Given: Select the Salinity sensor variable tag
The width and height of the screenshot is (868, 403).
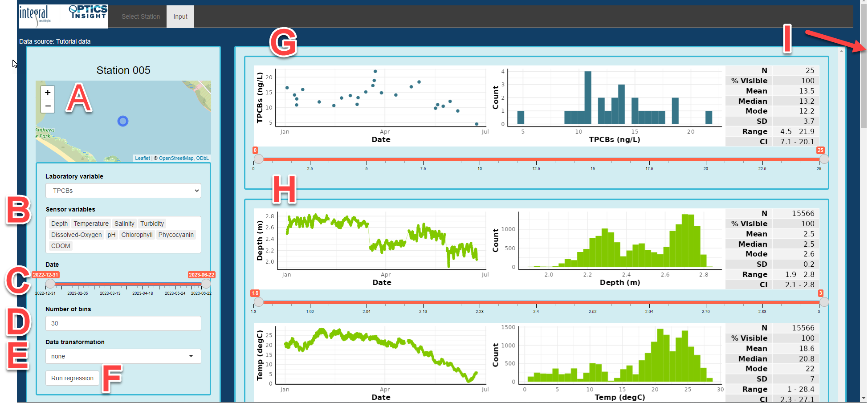Looking at the screenshot, I should (x=124, y=224).
